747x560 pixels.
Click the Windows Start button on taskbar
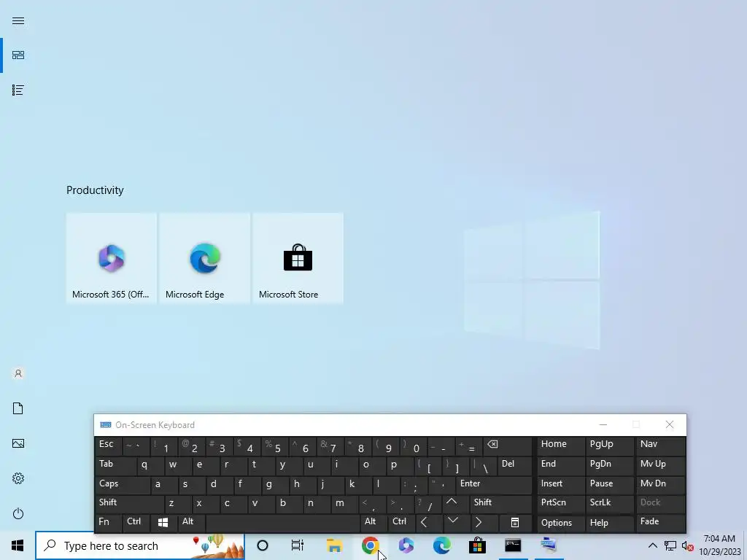coord(18,545)
